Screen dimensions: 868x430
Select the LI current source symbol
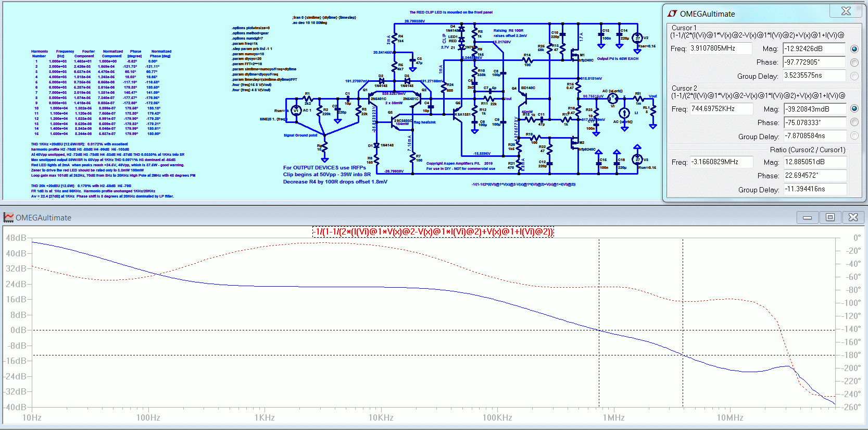point(624,113)
